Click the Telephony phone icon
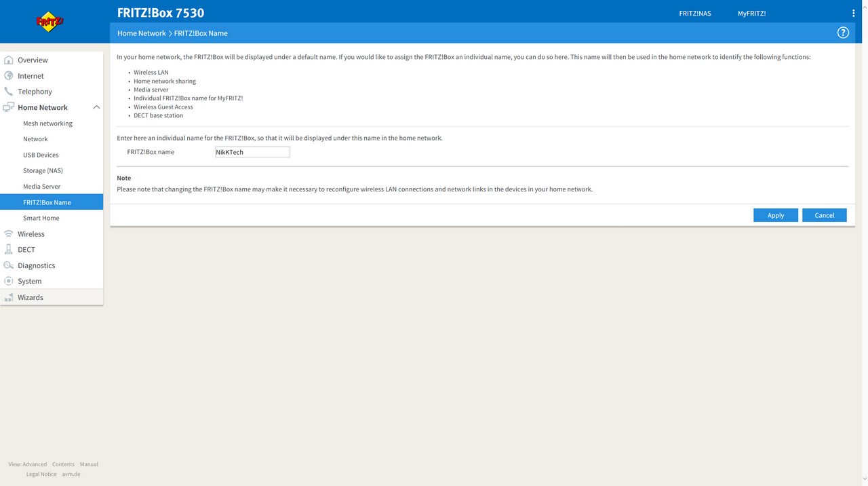The image size is (868, 486). click(9, 91)
